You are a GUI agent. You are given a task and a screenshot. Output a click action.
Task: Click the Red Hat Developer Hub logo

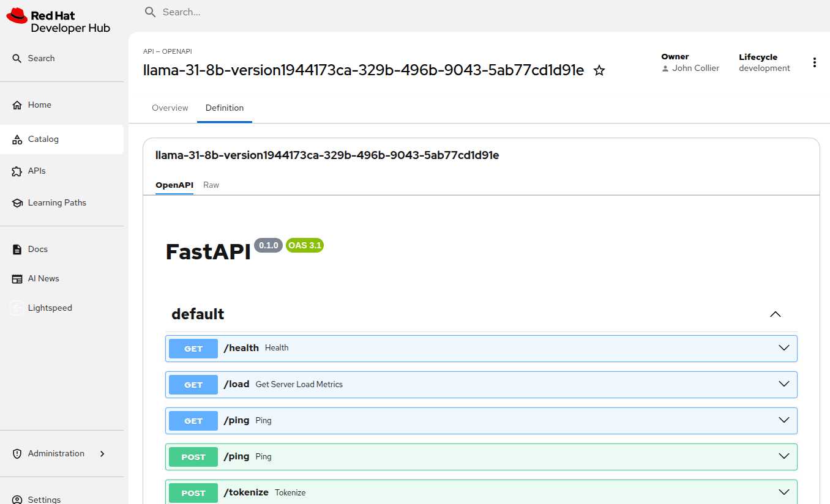[58, 21]
